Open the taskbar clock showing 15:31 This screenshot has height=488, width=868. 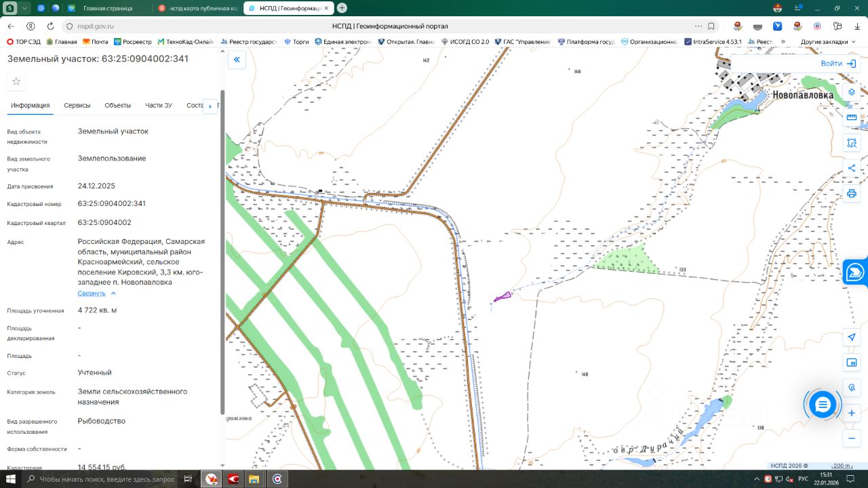pos(826,479)
